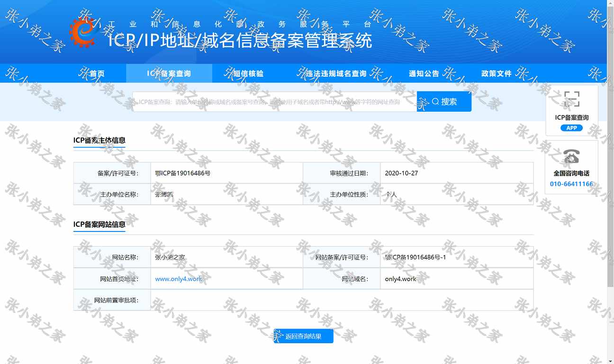614x364 pixels.
Task: Click the 主办单位名称 label cell
Action: coord(112,194)
